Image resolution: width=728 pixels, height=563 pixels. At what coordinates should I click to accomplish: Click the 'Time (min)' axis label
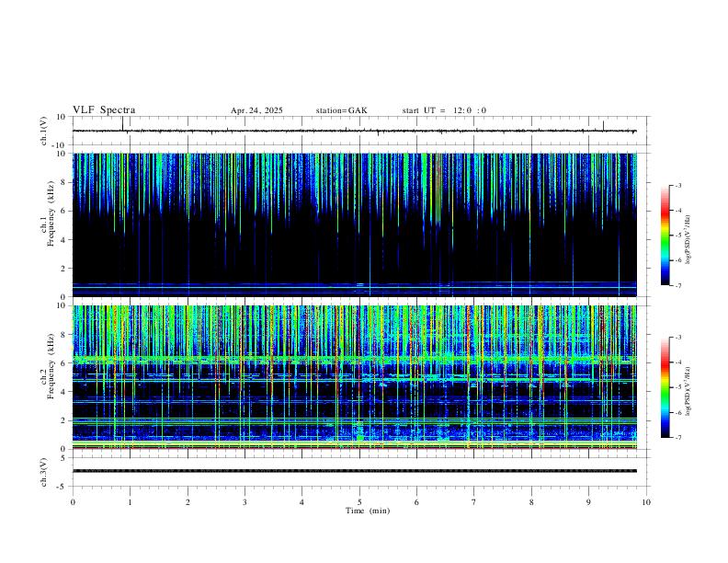[368, 511]
